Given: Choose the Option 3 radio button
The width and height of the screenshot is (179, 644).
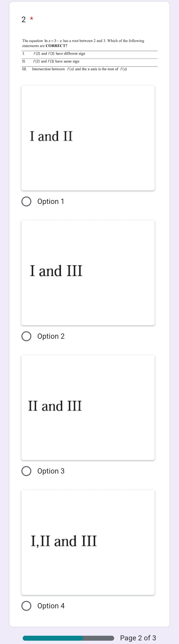Looking at the screenshot, I should 26,471.
